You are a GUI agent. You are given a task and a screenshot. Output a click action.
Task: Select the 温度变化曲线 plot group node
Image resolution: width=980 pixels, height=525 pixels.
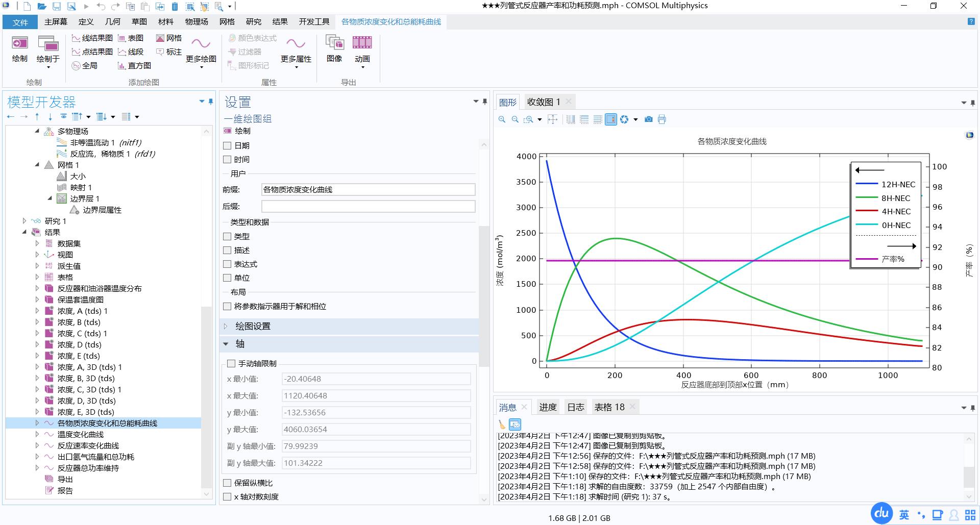(81, 435)
